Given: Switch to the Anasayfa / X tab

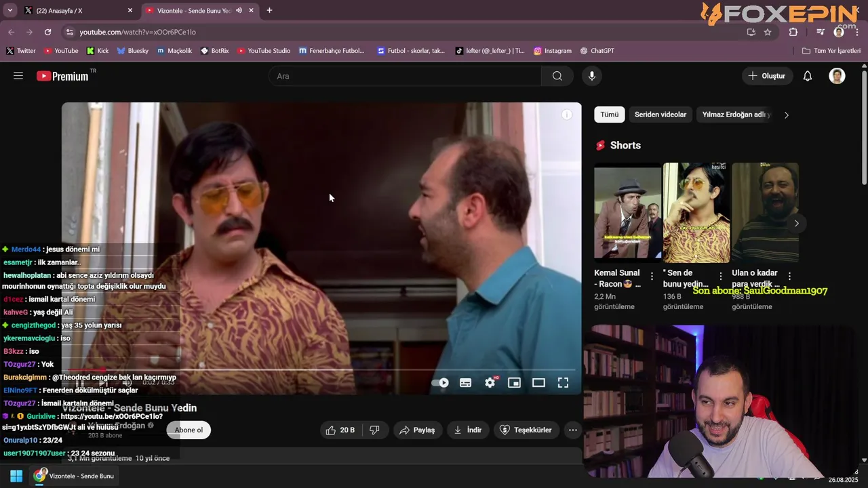Looking at the screenshot, I should coord(75,10).
